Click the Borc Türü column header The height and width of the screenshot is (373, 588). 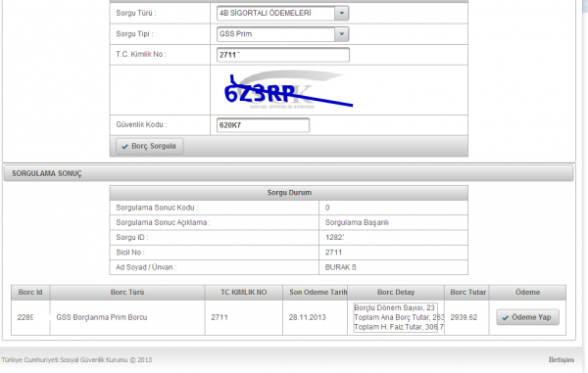point(127,292)
